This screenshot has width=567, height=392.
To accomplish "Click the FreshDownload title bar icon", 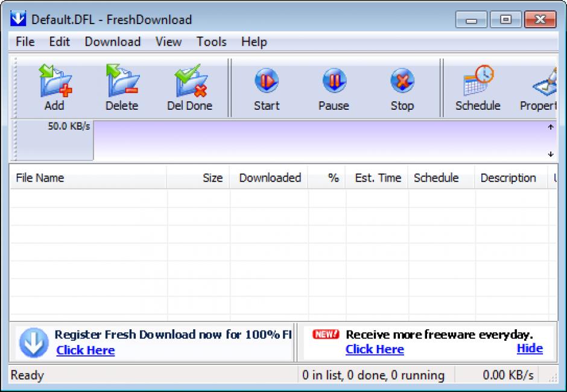I will pos(18,19).
